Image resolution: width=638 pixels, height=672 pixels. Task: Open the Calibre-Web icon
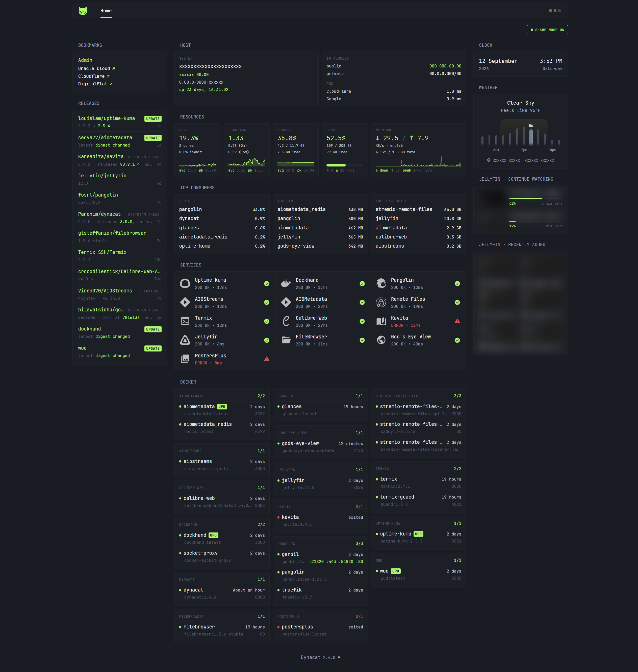click(286, 321)
